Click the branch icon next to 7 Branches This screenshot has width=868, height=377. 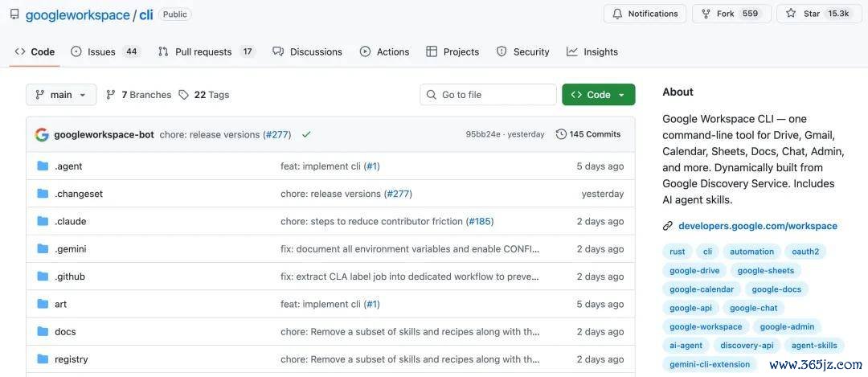point(111,95)
